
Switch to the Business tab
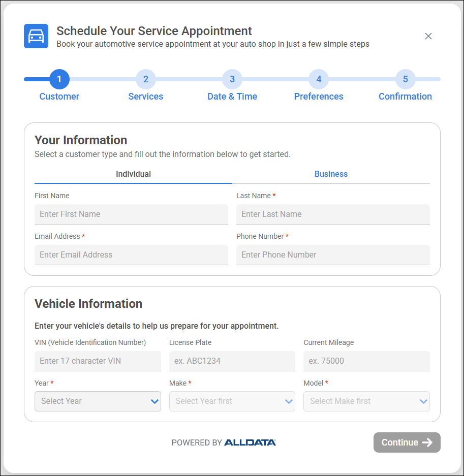[331, 174]
